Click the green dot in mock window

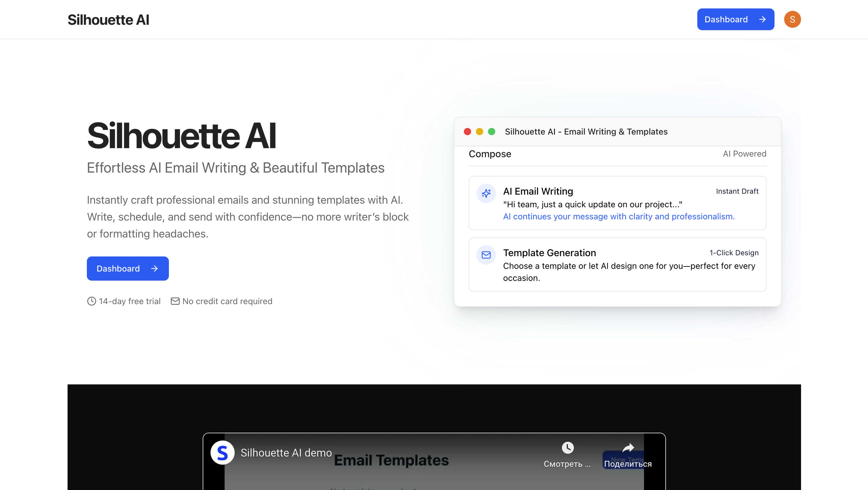point(492,132)
